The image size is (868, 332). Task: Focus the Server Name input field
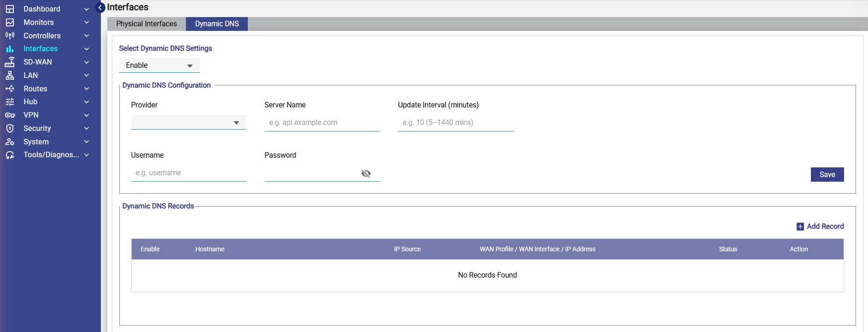pos(322,123)
